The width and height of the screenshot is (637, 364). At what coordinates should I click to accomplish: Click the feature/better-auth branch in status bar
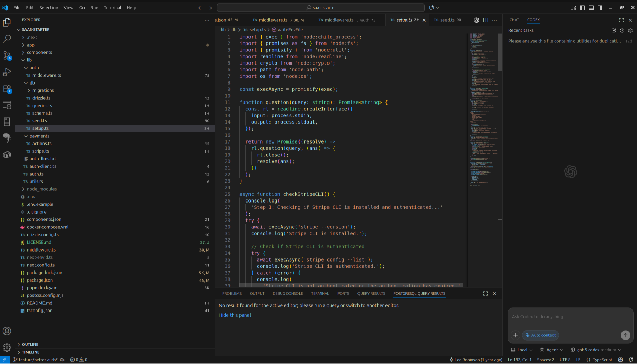pos(38,360)
